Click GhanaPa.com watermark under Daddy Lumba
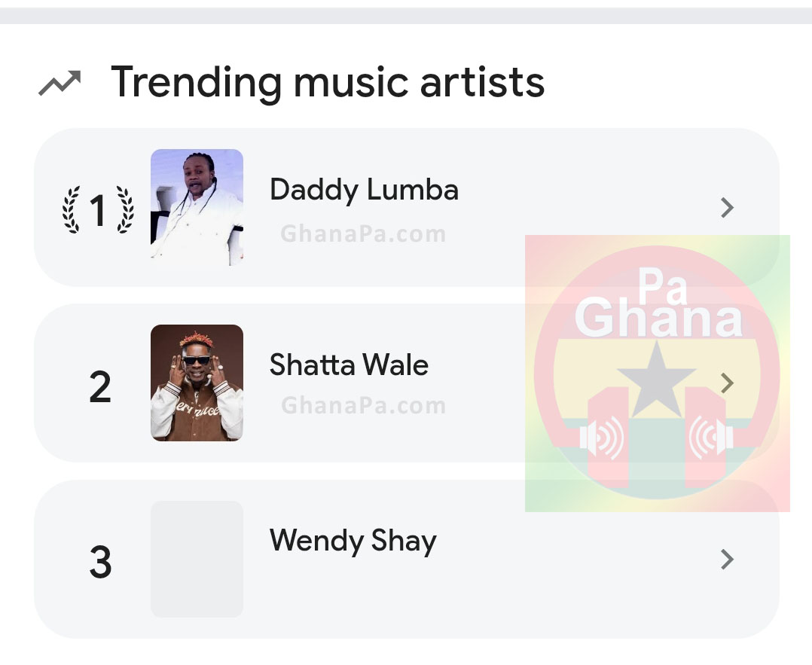The image size is (812, 665). click(363, 234)
